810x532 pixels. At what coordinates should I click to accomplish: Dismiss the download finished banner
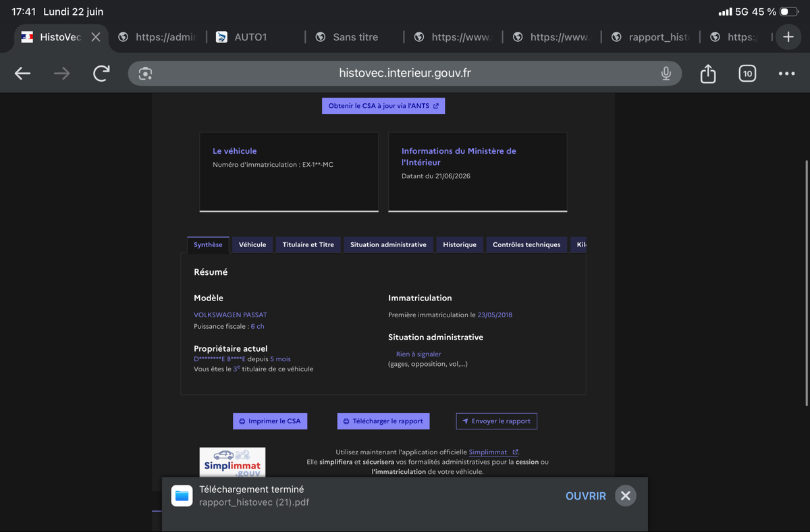click(x=626, y=496)
